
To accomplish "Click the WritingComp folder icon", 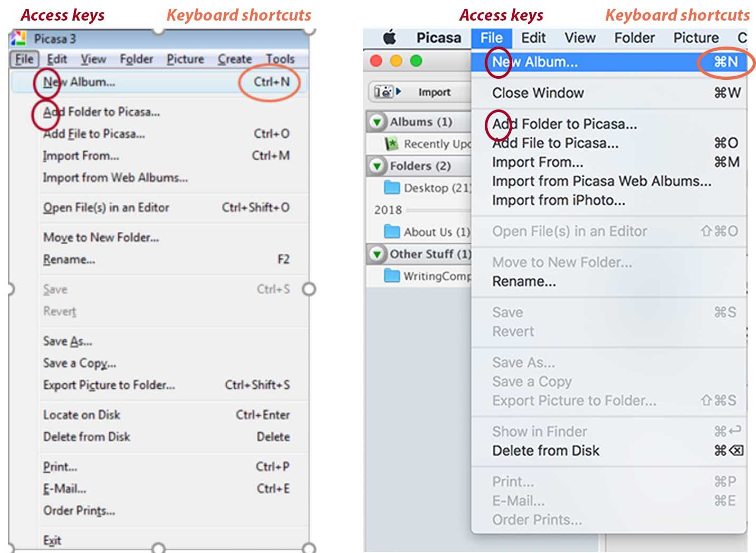I will point(392,275).
